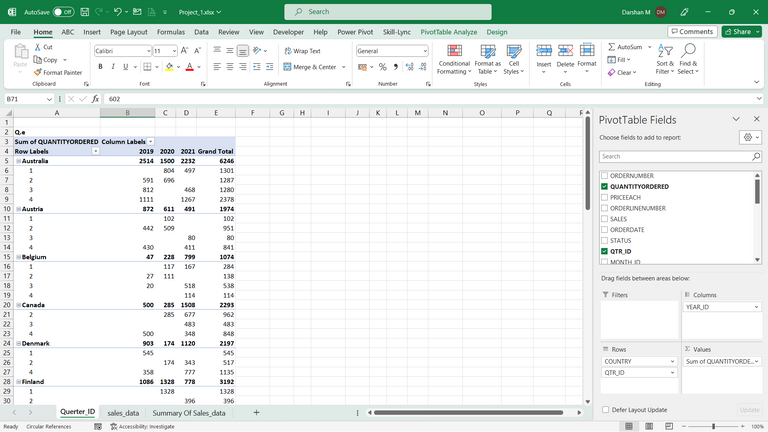
Task: Open COUNTRY field dropdown in Rows
Action: click(x=672, y=361)
